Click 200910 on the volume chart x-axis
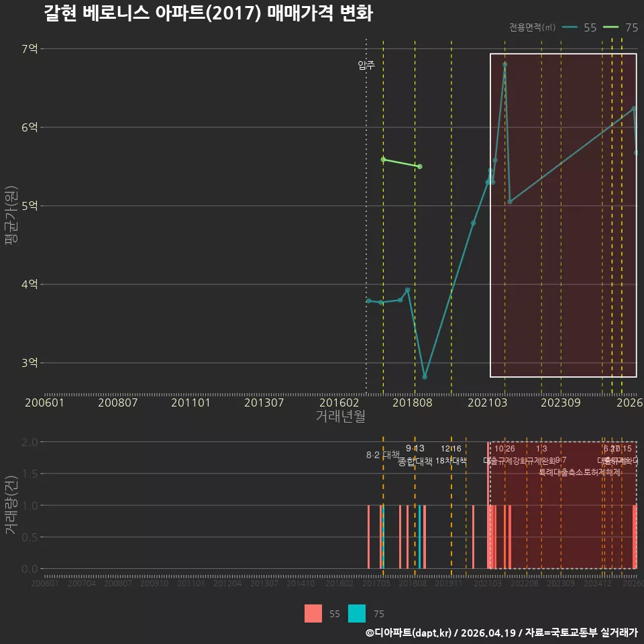Viewport: 644px width, 644px height. [154, 583]
